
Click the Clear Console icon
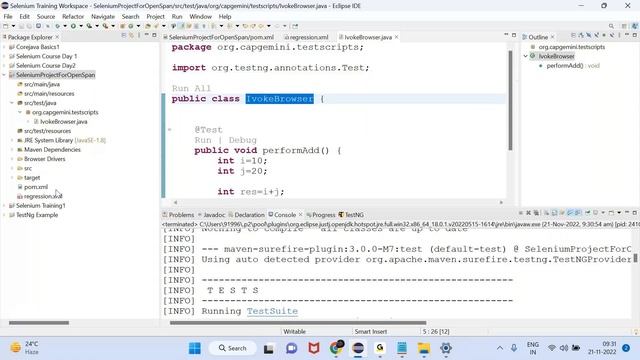[x=547, y=213]
